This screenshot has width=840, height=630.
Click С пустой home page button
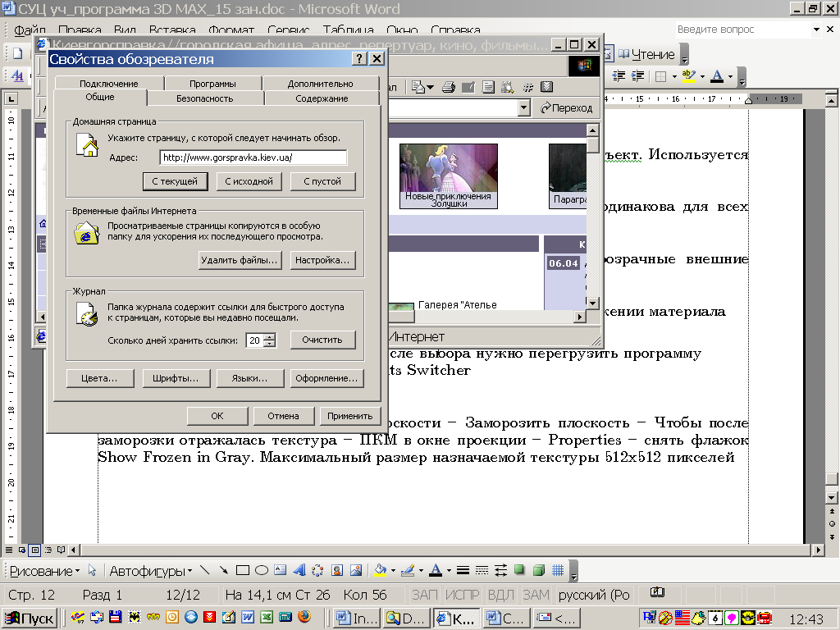322,181
